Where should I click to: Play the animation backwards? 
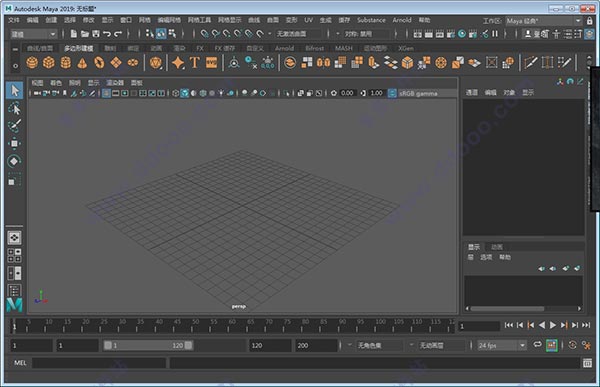[x=541, y=325]
